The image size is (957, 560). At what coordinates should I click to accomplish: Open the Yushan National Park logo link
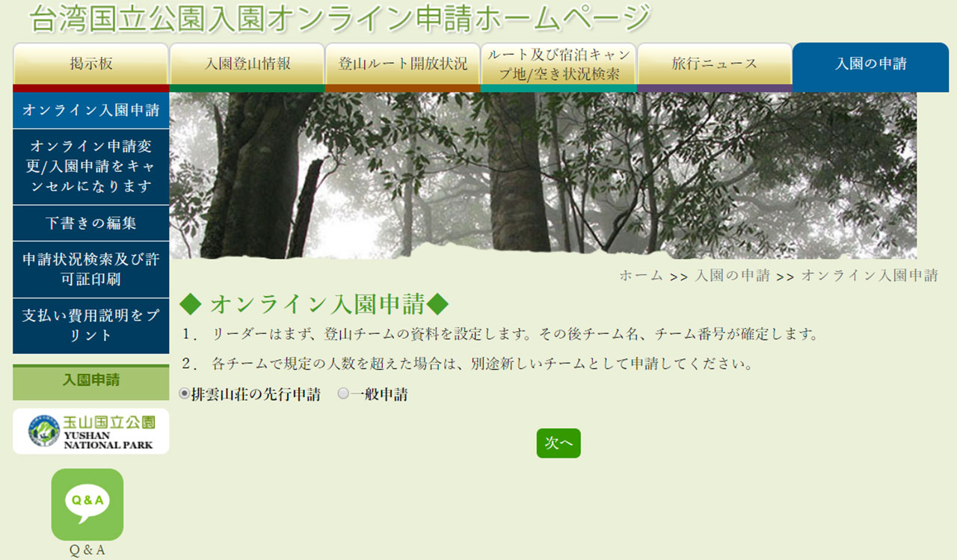coord(91,431)
